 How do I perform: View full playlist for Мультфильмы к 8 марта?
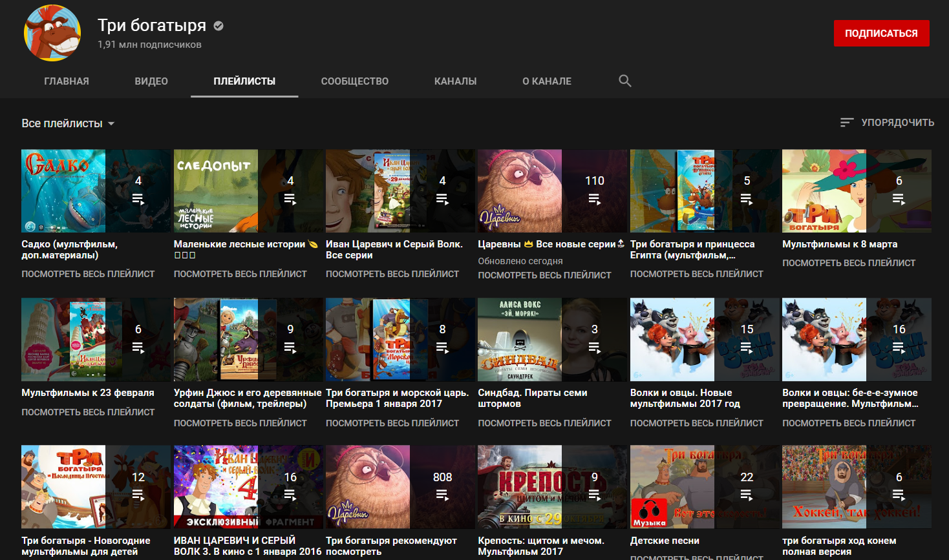click(848, 263)
